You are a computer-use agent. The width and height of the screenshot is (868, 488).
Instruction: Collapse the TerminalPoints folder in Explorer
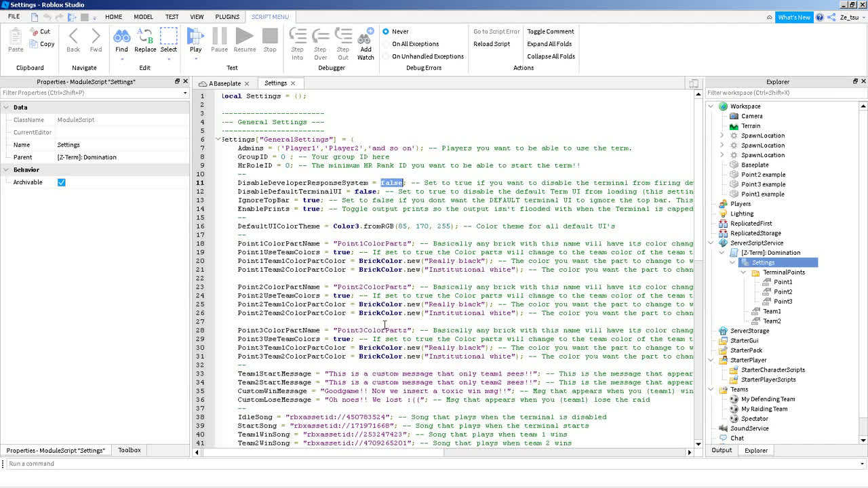tap(744, 272)
